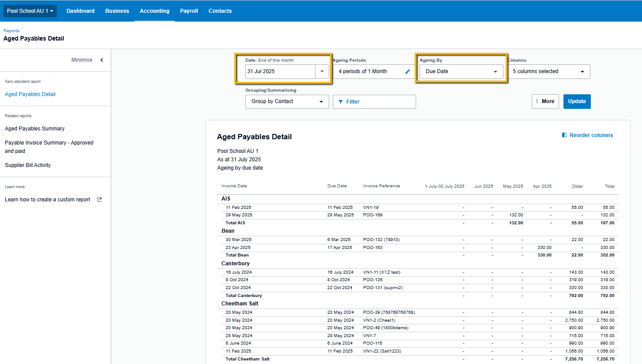Open Supplier Bill Activity report
642x364 pixels.
pyautogui.click(x=28, y=165)
